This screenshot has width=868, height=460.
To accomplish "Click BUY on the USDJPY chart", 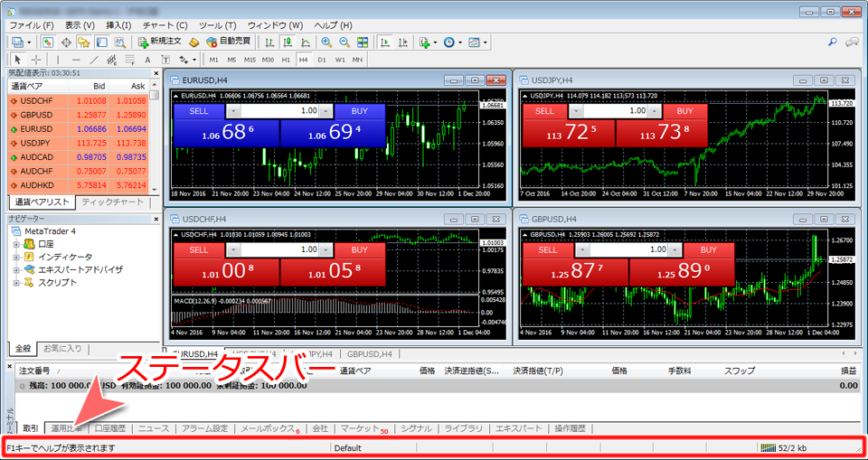I will [684, 111].
